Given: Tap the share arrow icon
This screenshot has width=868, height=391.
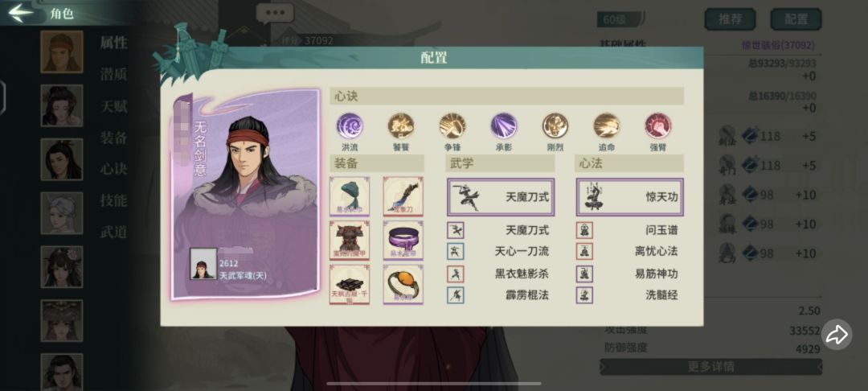Looking at the screenshot, I should click(x=837, y=334).
